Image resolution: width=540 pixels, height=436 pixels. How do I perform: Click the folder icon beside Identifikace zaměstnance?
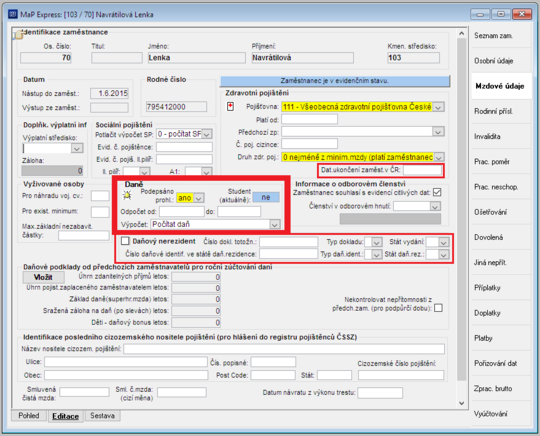point(18,35)
